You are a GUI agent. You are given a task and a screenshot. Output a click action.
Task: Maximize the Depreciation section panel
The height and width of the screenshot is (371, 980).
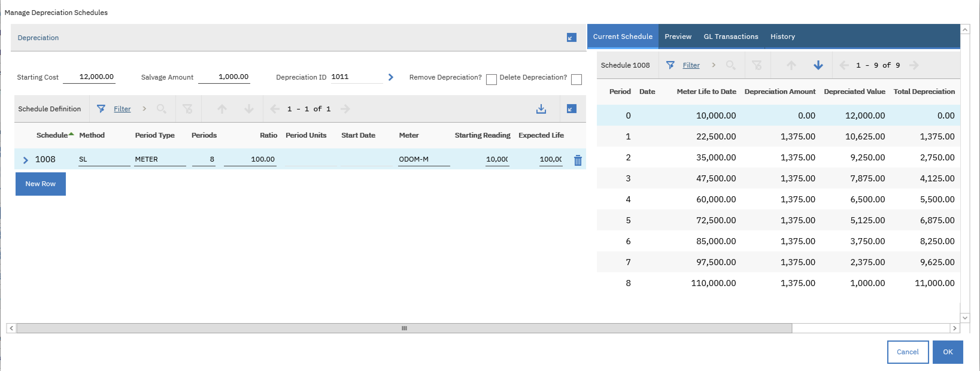571,38
